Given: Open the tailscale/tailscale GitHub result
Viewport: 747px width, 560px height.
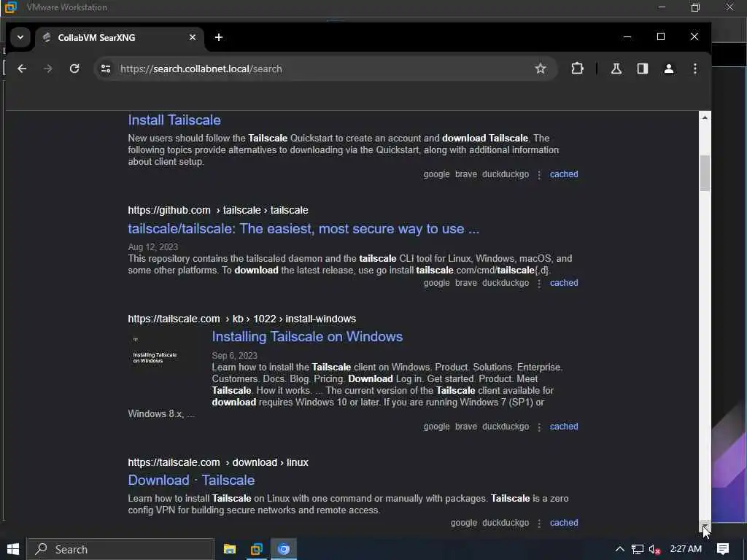Looking at the screenshot, I should coord(303,228).
